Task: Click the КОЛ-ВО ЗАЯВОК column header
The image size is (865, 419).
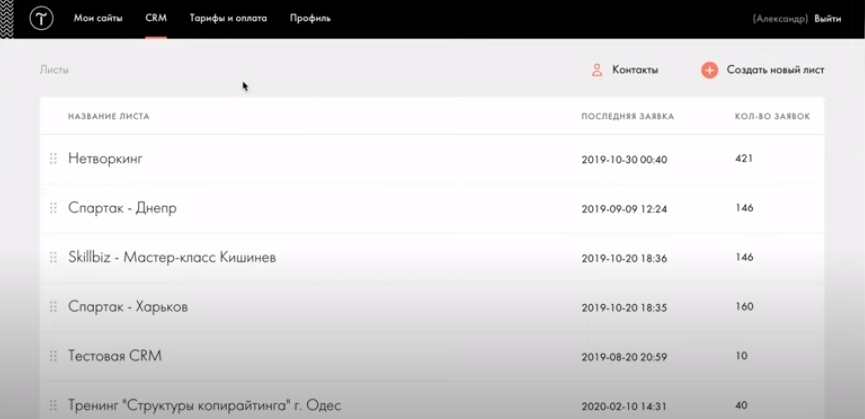Action: [x=772, y=116]
